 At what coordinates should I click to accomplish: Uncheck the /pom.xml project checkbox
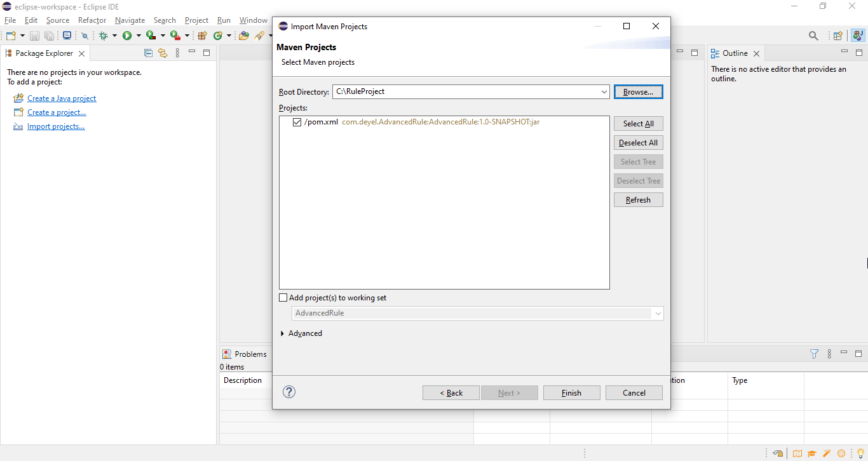(x=297, y=122)
